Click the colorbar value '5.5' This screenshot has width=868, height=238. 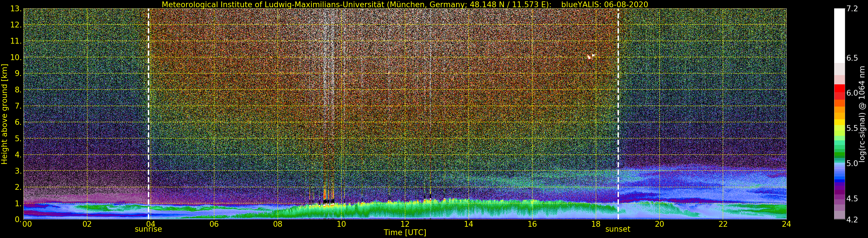click(x=852, y=128)
